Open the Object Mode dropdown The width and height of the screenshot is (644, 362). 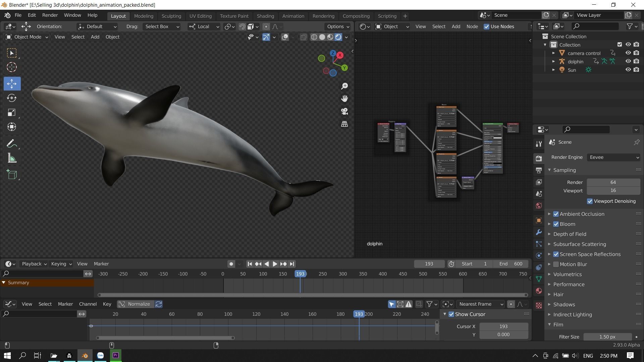pyautogui.click(x=27, y=37)
